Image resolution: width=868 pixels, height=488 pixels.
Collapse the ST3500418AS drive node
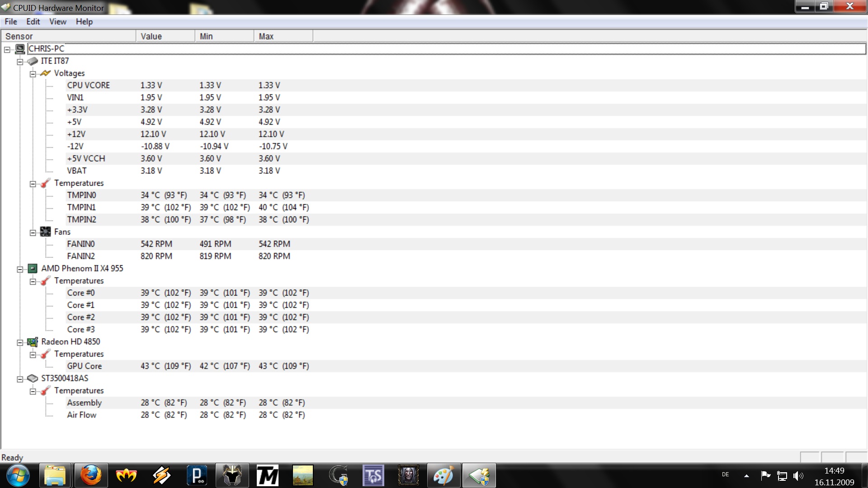click(20, 379)
